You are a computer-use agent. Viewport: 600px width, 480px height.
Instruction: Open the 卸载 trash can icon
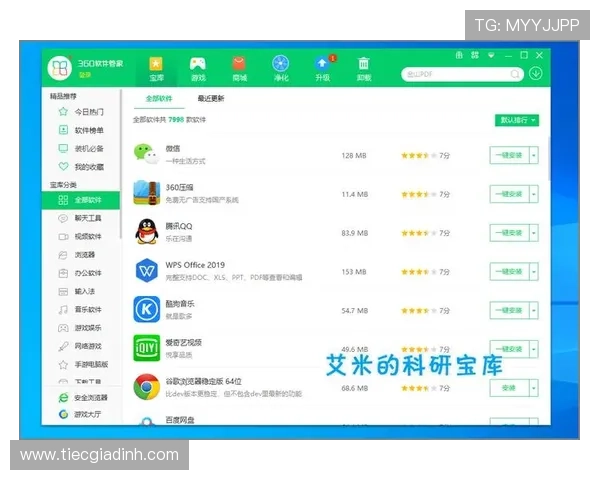tap(364, 64)
